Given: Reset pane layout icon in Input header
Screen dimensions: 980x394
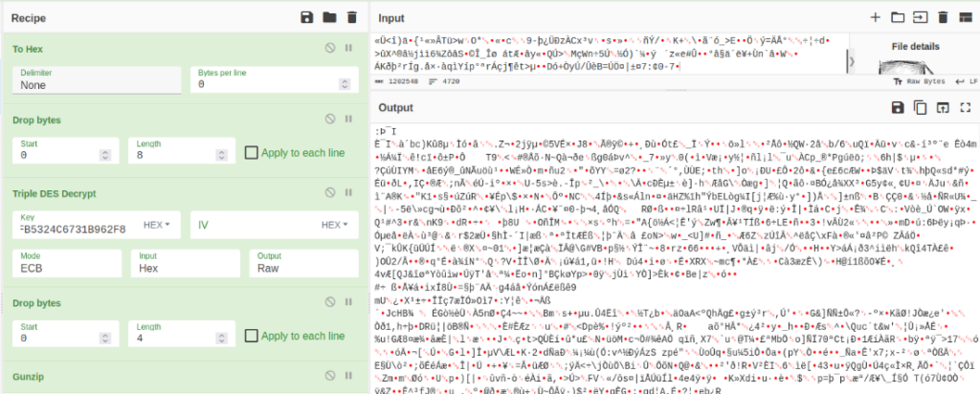Looking at the screenshot, I should tap(965, 17).
